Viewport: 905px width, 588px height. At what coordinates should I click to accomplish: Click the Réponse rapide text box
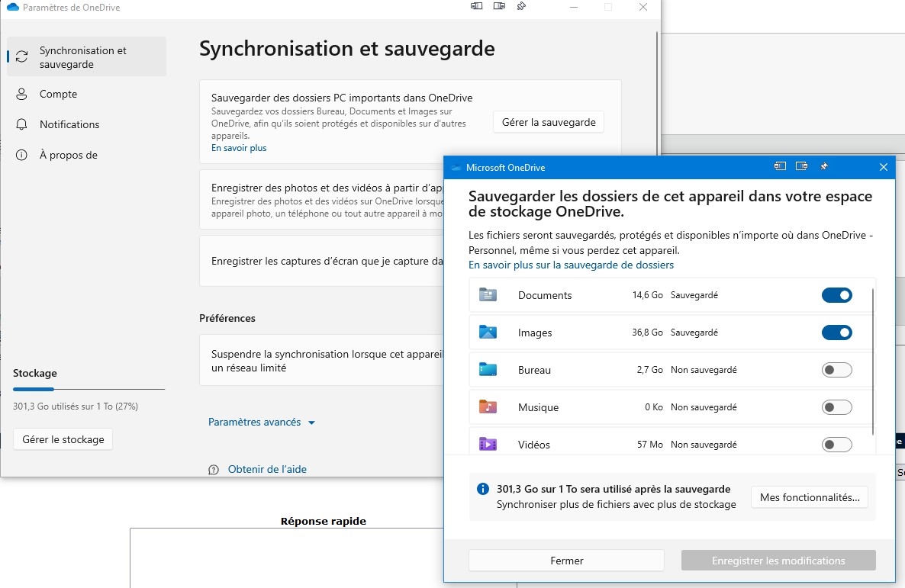(x=287, y=557)
